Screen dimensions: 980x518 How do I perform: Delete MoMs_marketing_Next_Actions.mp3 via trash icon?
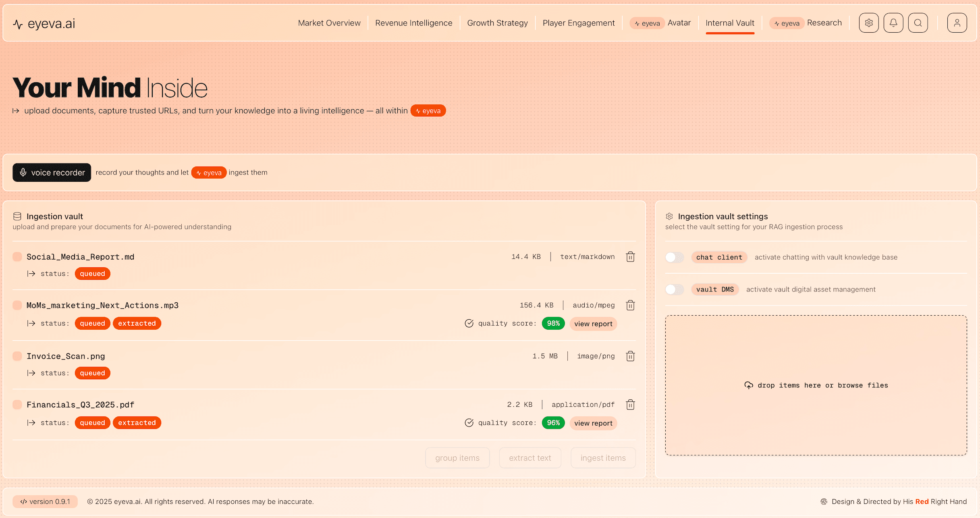(x=630, y=305)
